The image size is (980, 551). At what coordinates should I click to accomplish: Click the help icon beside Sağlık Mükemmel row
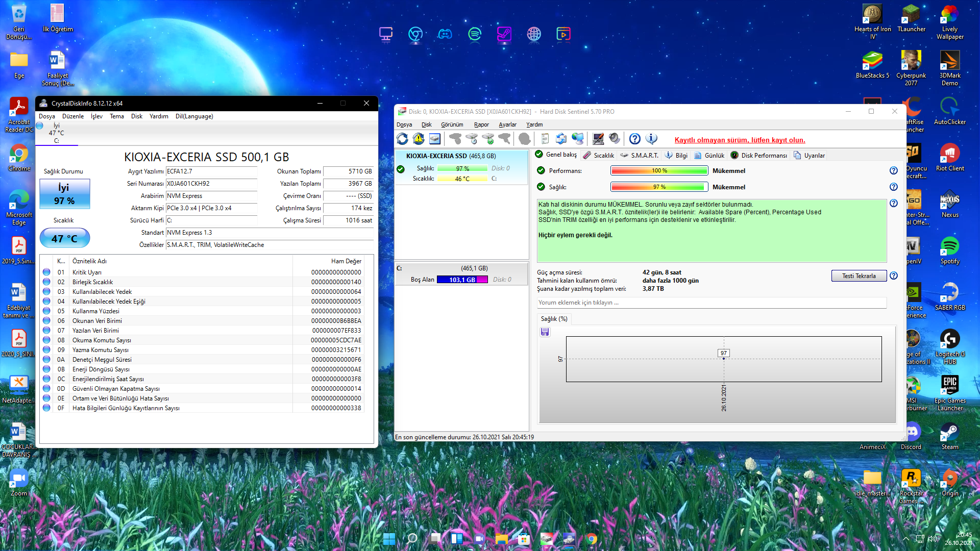893,187
